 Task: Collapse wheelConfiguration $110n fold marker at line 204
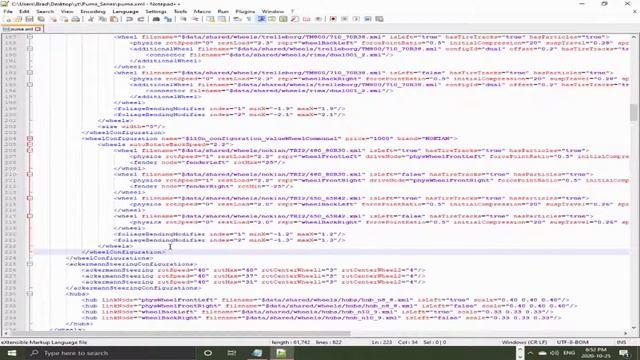pyautogui.click(x=30, y=138)
